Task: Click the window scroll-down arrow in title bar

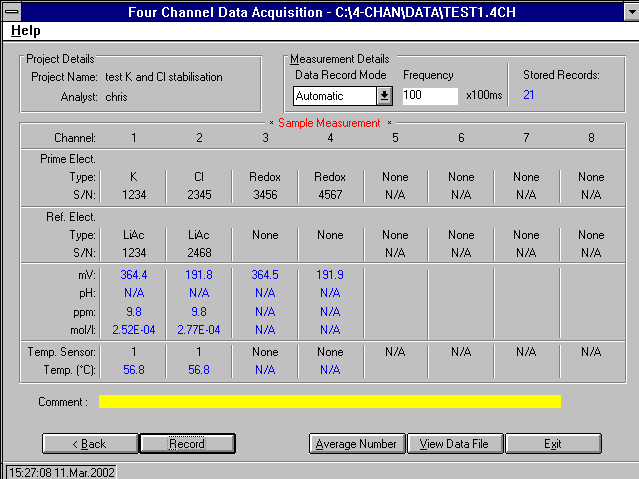Action: 632,11
